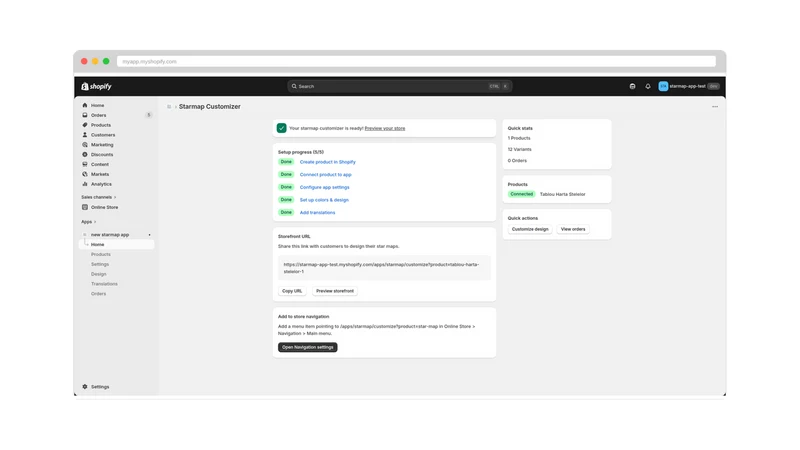The image size is (800, 450).
Task: Open Set up colors & design link
Action: [324, 200]
